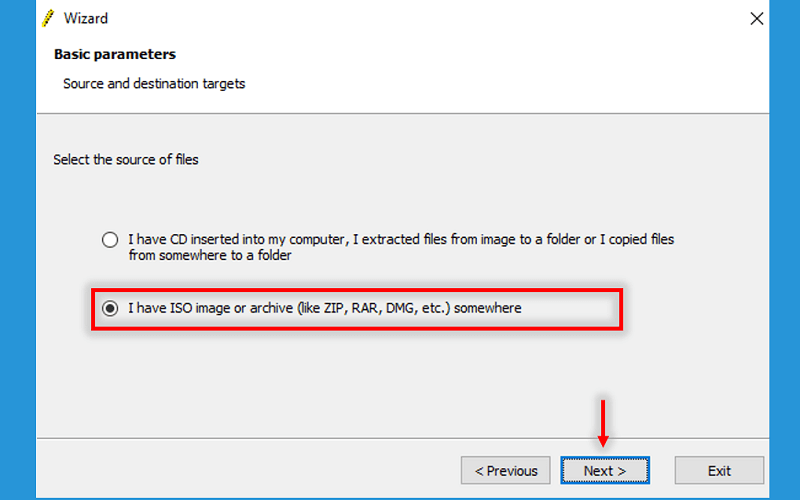This screenshot has width=800, height=500.
Task: Go back with the < Previous button
Action: pyautogui.click(x=506, y=470)
